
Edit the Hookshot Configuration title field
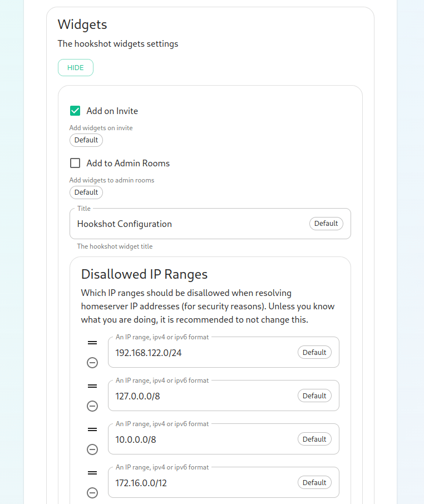[x=189, y=224]
